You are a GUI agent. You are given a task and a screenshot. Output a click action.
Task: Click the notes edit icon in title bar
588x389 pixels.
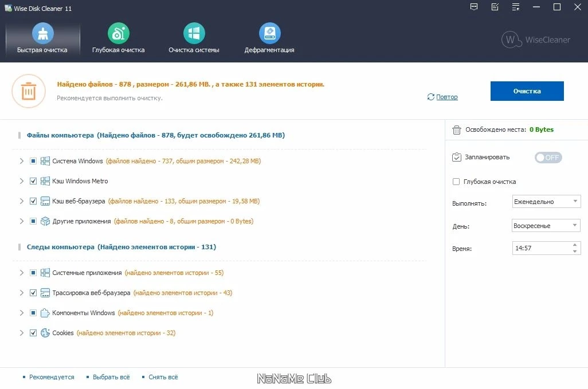pos(495,7)
